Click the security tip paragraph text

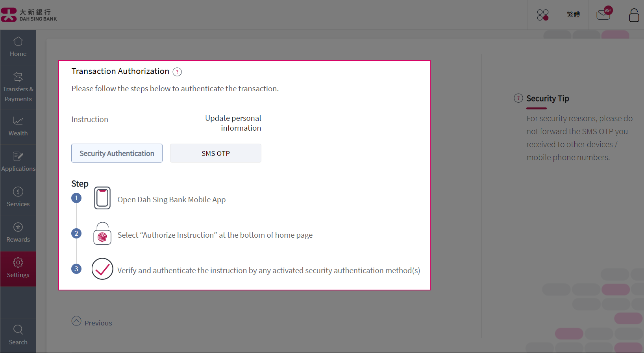tap(579, 138)
